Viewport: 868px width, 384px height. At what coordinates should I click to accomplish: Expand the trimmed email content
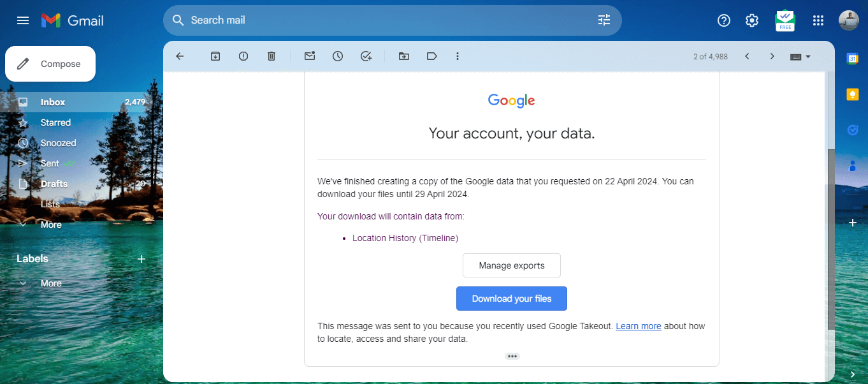(512, 356)
